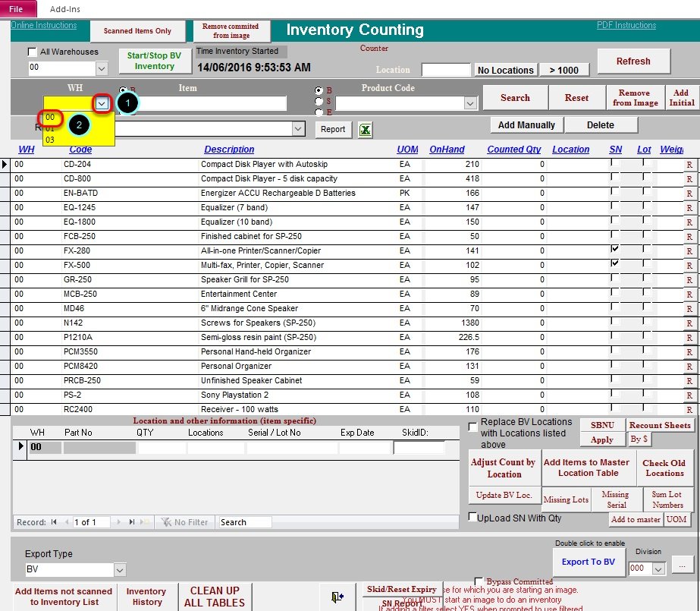Click the exit door icon
This screenshot has width=700, height=611.
pyautogui.click(x=337, y=597)
